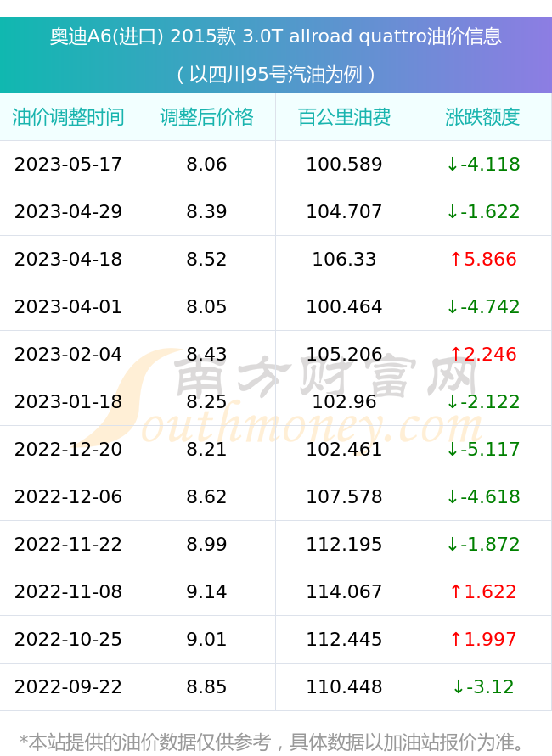552x756 pixels.
Task: Click the green down arrow beside -4.742
Action: [x=453, y=306]
